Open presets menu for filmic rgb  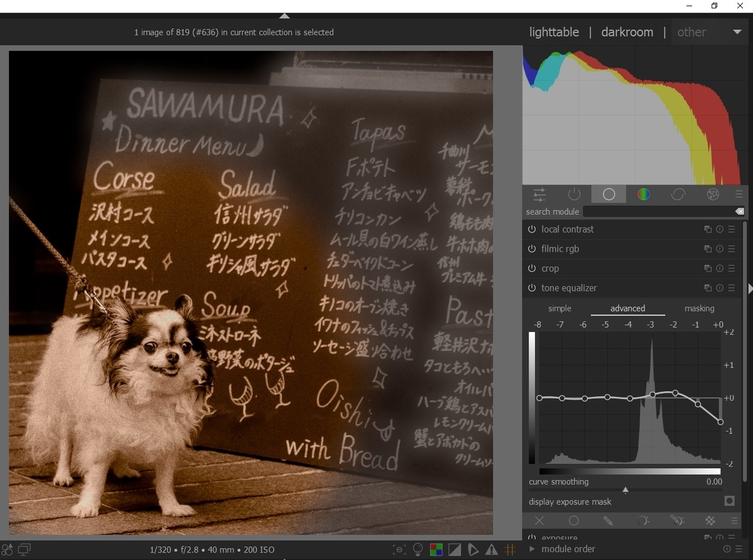click(732, 249)
